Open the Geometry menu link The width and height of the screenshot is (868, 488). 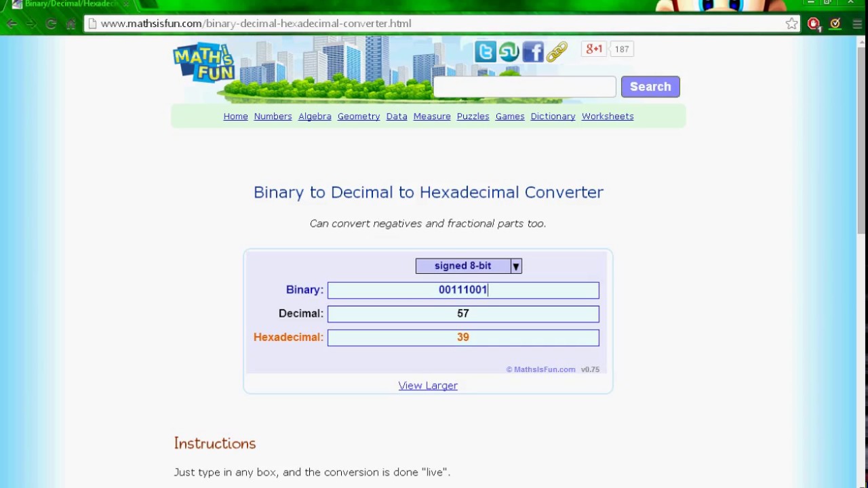point(359,117)
